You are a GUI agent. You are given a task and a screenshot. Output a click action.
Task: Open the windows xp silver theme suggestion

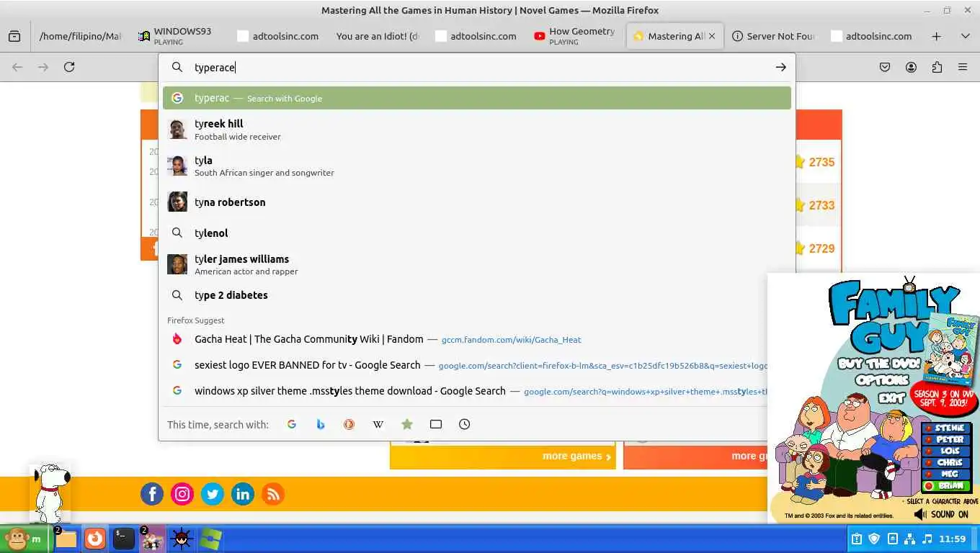[x=465, y=391]
